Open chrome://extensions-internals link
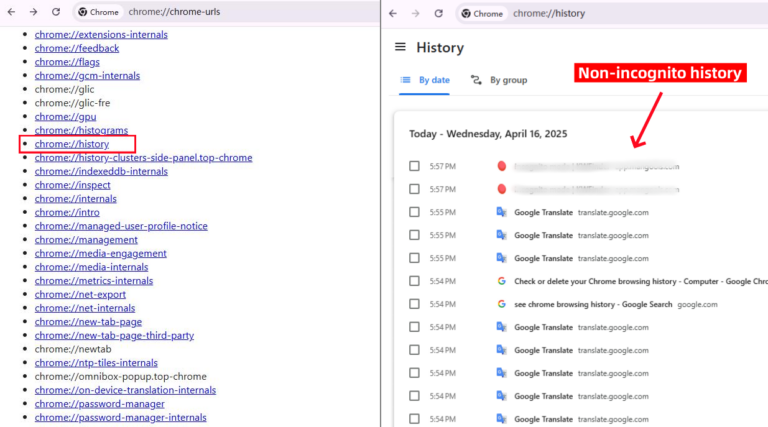Image resolution: width=768 pixels, height=427 pixels. (x=101, y=35)
